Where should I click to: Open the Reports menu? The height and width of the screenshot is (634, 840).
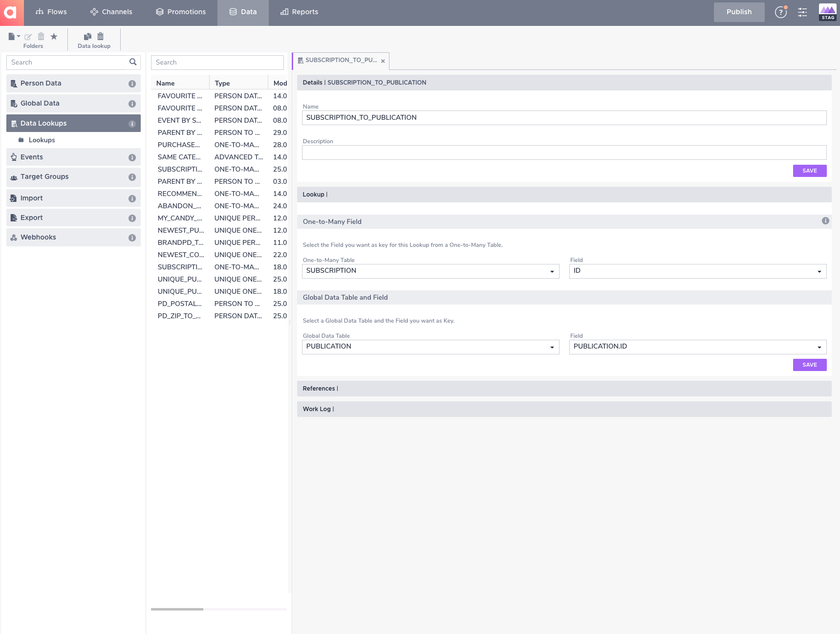pyautogui.click(x=299, y=12)
